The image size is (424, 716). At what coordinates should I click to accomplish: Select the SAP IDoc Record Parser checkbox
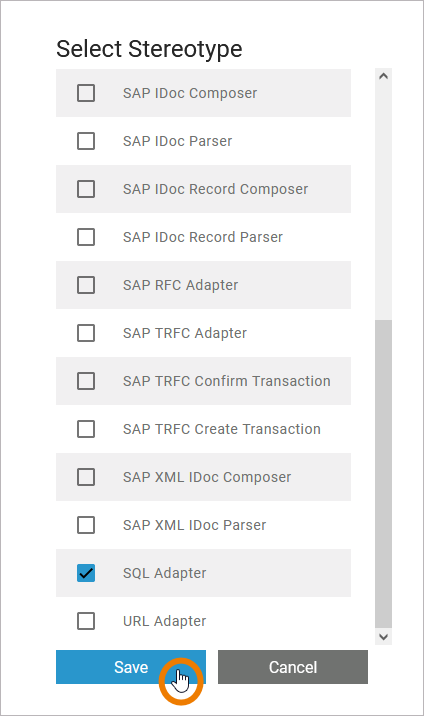tap(86, 237)
